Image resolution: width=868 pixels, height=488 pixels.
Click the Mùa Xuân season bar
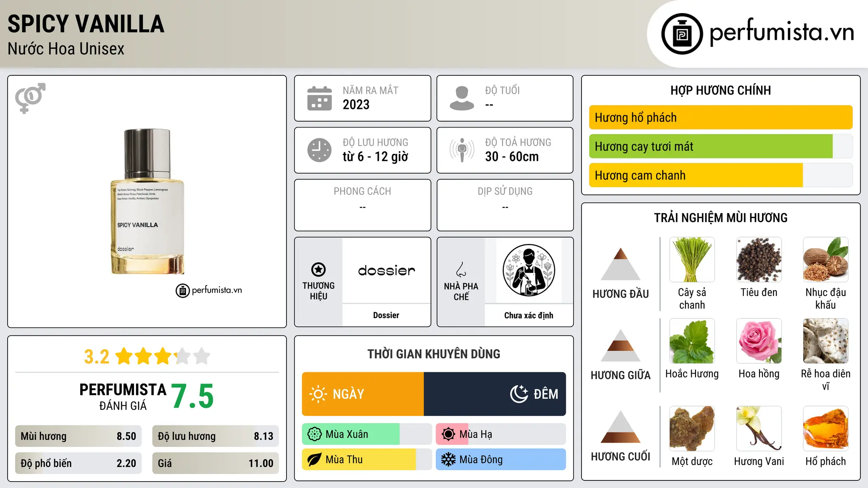pos(367,434)
